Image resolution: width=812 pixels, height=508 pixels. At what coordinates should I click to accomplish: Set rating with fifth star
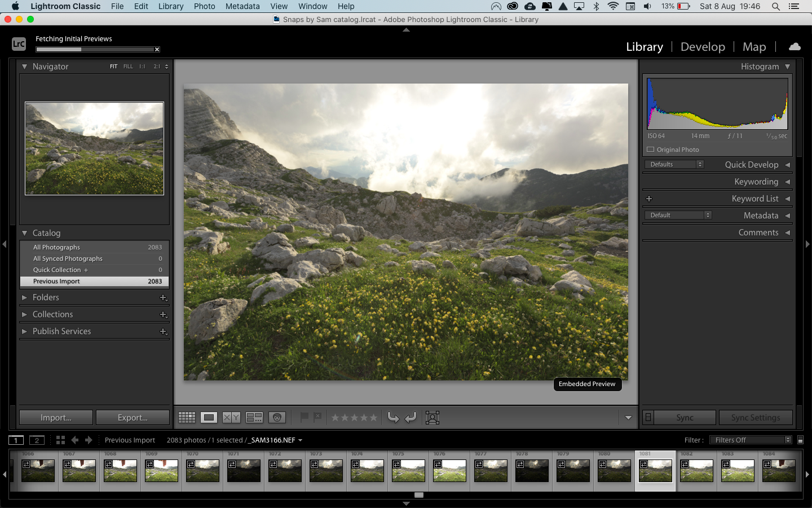(373, 418)
